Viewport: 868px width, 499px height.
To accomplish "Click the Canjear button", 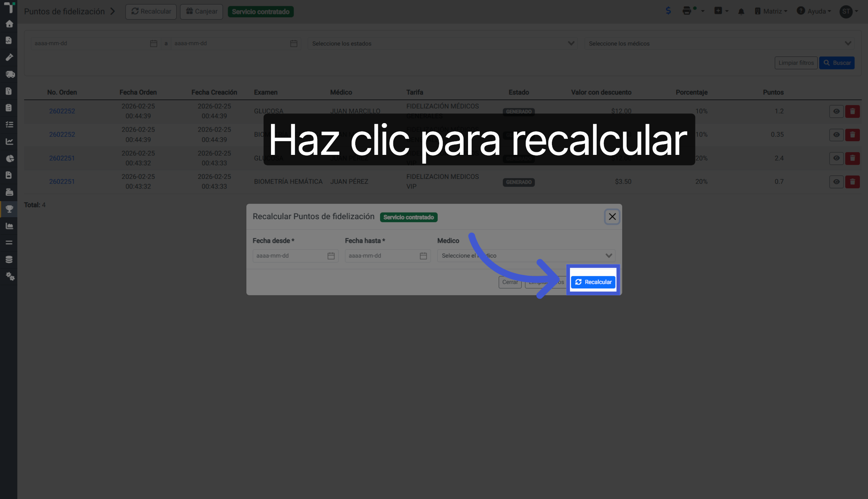I will (x=201, y=11).
